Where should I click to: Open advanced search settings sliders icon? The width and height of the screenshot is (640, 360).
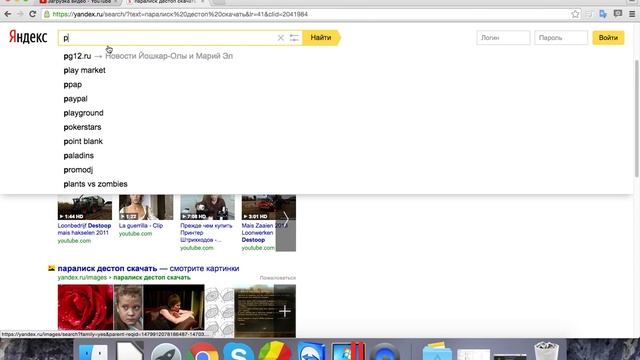pos(294,38)
